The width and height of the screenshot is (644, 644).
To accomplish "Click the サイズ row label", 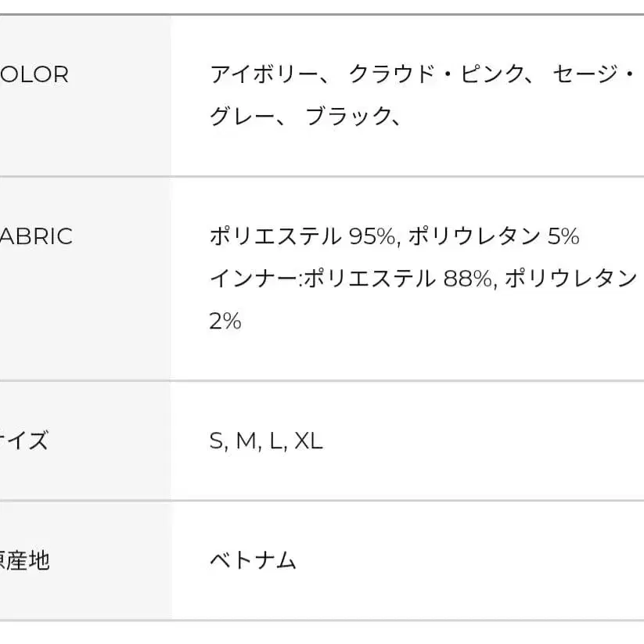I will [23, 441].
